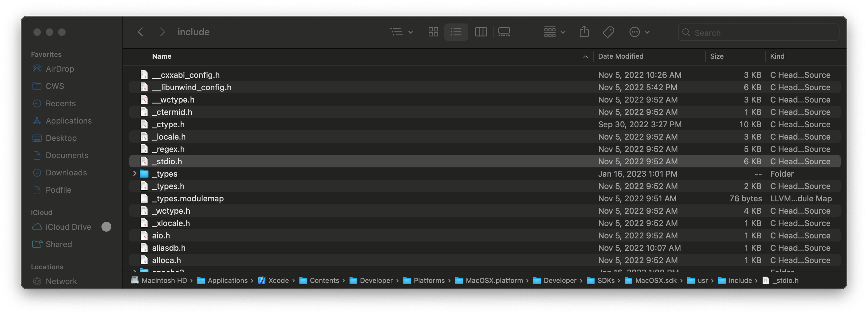Viewport: 868px width, 315px height.
Task: Switch to icon grid view
Action: tap(433, 32)
